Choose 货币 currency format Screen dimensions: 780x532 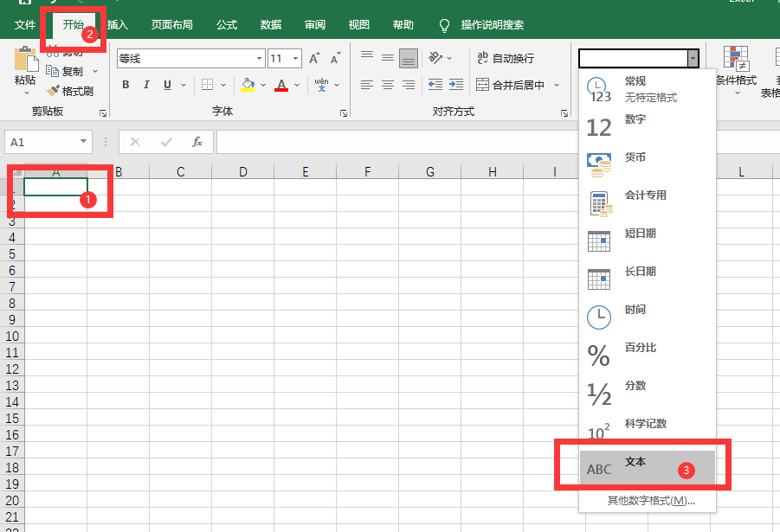click(648, 165)
